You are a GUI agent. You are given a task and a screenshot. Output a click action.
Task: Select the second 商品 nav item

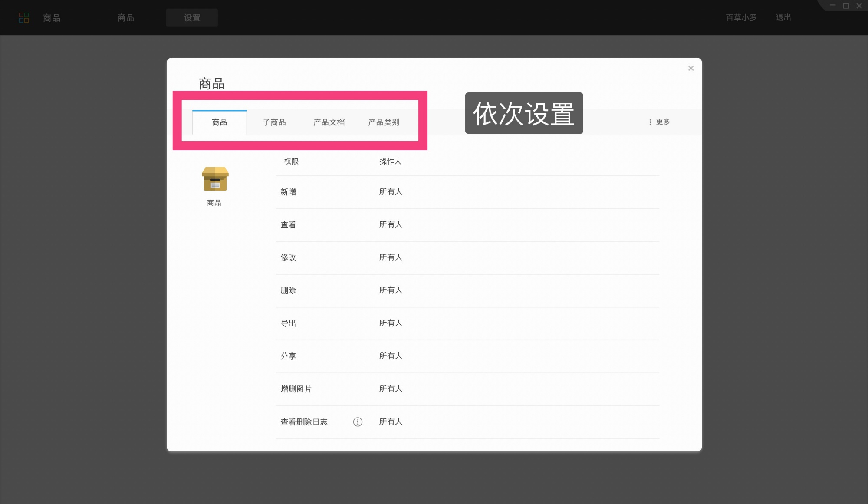click(x=125, y=18)
